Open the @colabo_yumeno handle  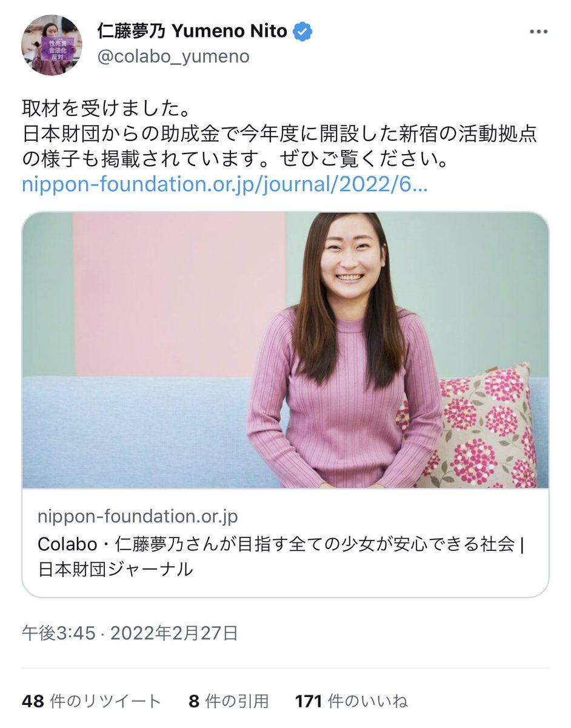[x=173, y=57]
